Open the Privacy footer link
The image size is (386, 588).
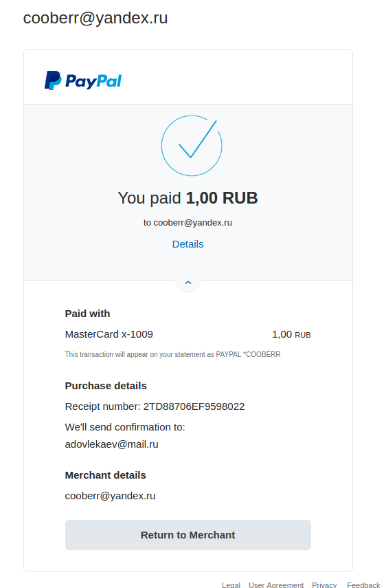click(x=324, y=585)
